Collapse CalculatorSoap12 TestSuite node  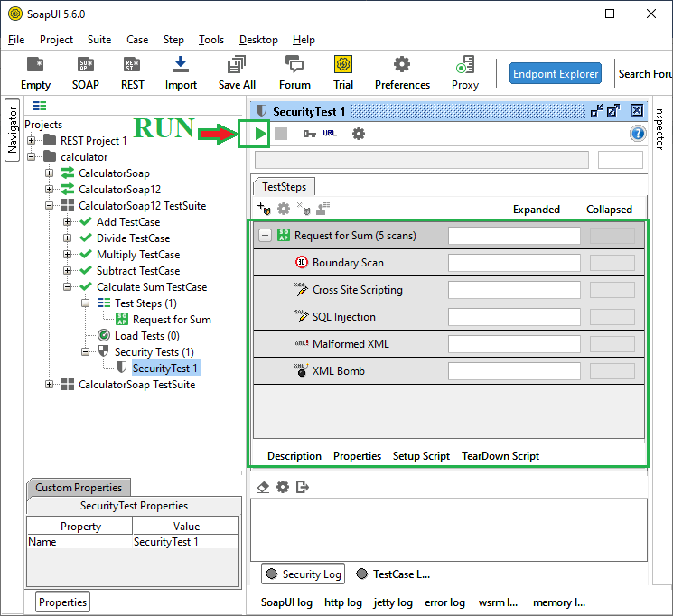pyautogui.click(x=50, y=206)
